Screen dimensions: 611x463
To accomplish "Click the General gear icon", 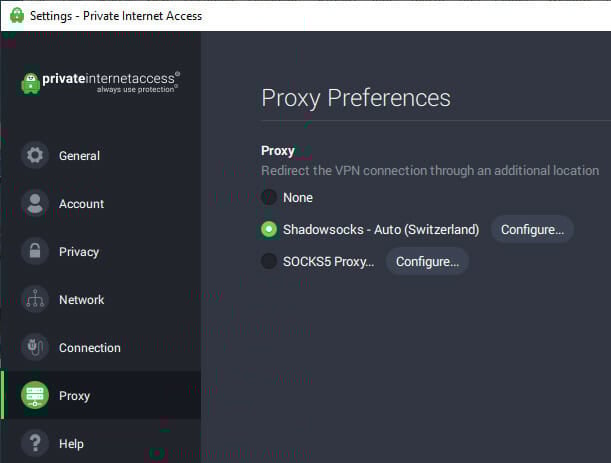I will click(36, 156).
